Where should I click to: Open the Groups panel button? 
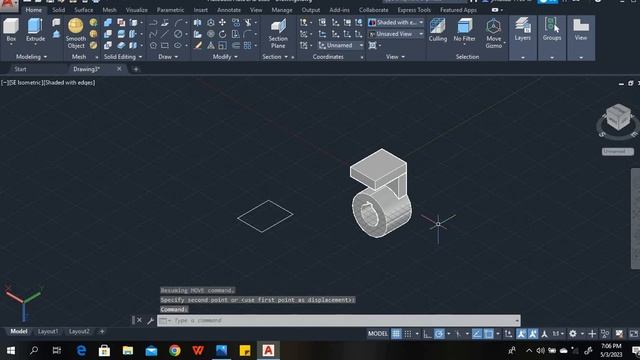[552, 29]
